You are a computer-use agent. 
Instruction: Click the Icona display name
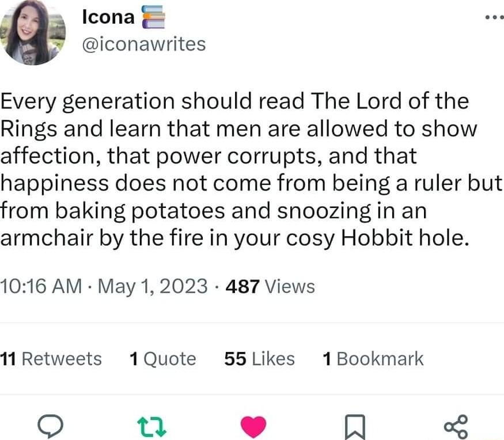point(108,16)
